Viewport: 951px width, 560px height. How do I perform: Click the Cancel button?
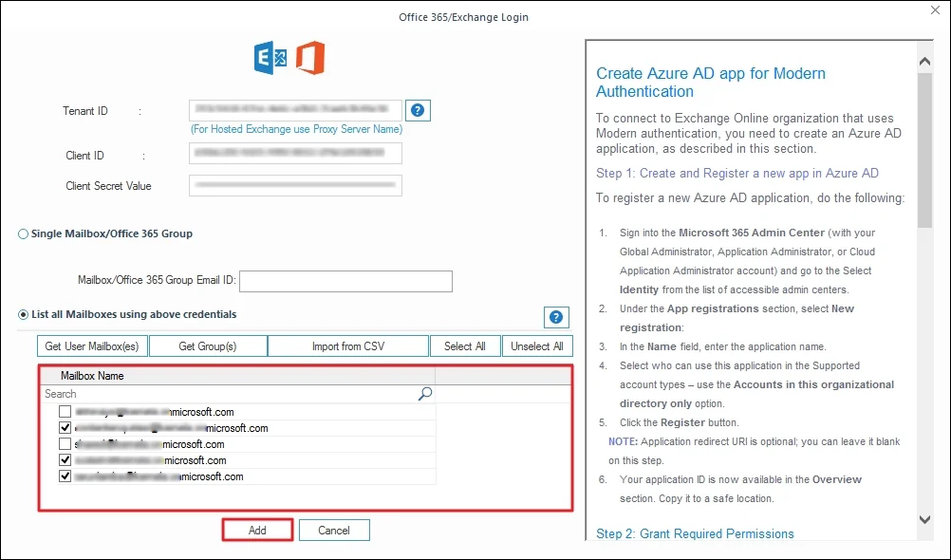tap(333, 531)
